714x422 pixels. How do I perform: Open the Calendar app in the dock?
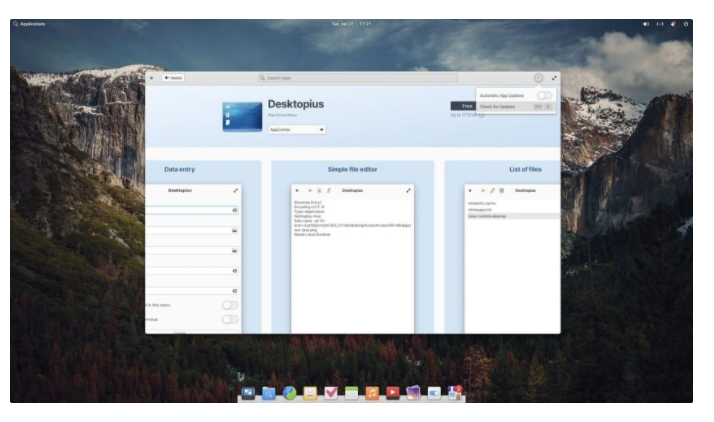[351, 393]
